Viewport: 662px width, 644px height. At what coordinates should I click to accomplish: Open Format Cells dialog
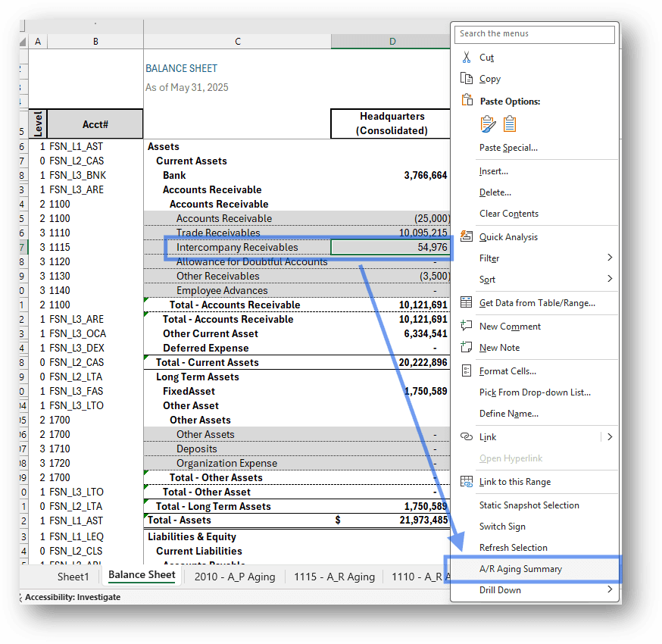pos(507,371)
